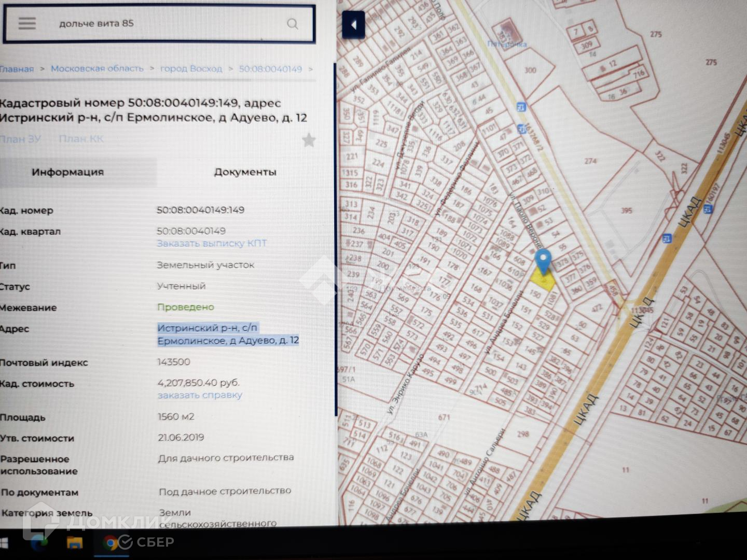Collapse the info panel with the arrow button
The width and height of the screenshot is (747, 560).
[354, 25]
